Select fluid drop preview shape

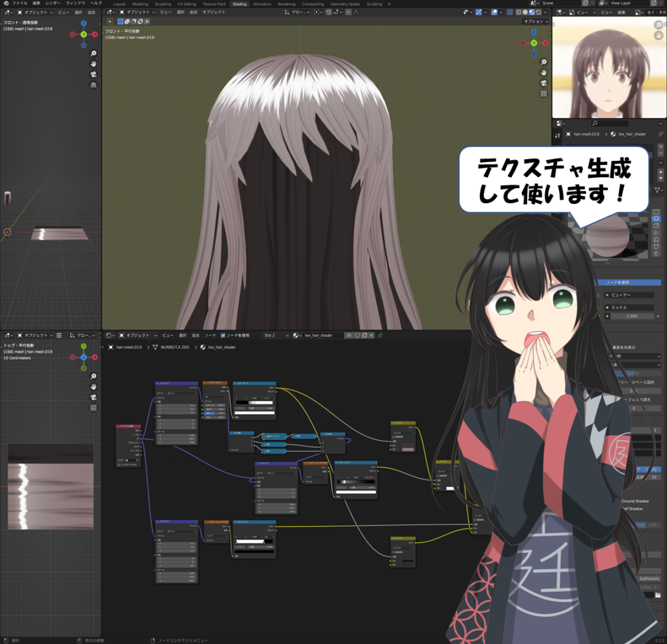coord(657,253)
